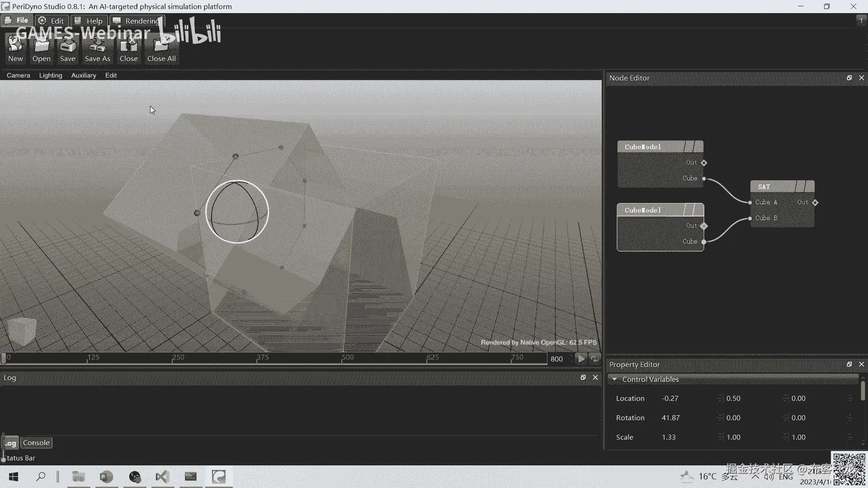This screenshot has height=488, width=868.
Task: Switch to the Console tab
Action: coord(36,443)
